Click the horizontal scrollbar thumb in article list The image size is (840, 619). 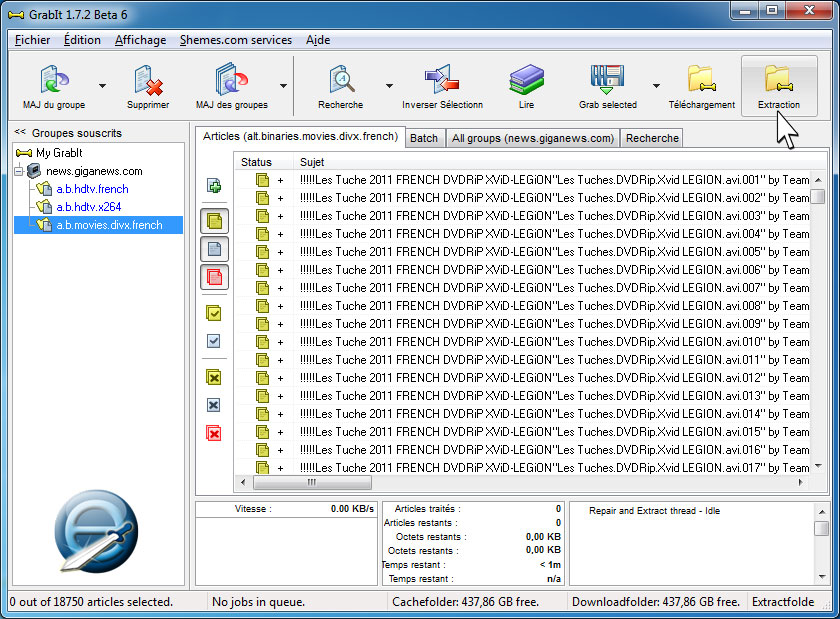[x=312, y=482]
